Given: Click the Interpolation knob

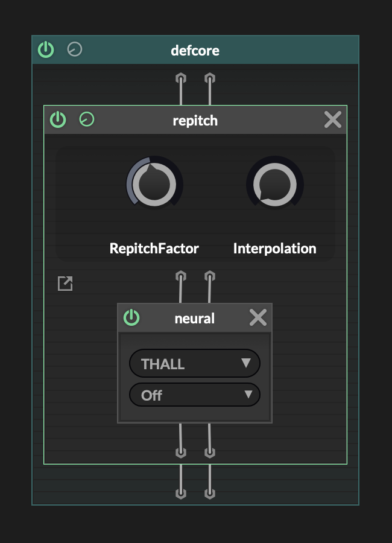Looking at the screenshot, I should coord(275,184).
